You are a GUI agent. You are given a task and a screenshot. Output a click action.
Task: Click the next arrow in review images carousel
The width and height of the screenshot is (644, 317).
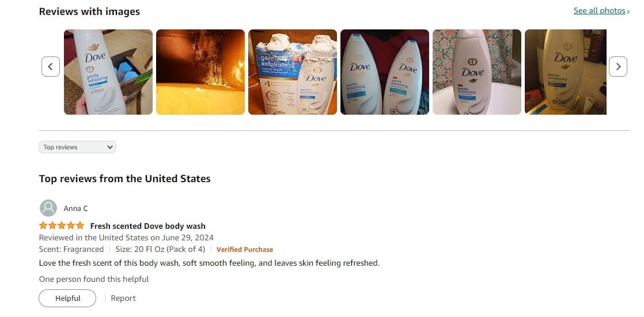point(618,67)
